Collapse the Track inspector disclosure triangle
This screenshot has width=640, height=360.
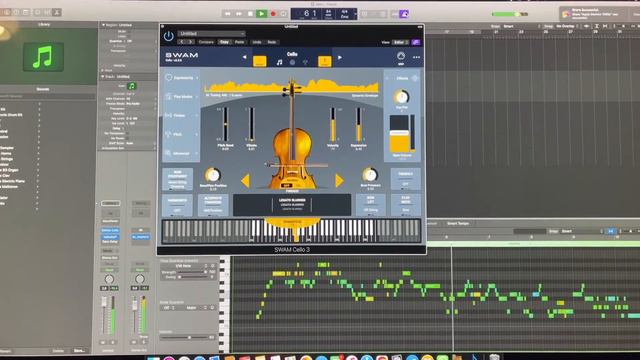(x=103, y=76)
